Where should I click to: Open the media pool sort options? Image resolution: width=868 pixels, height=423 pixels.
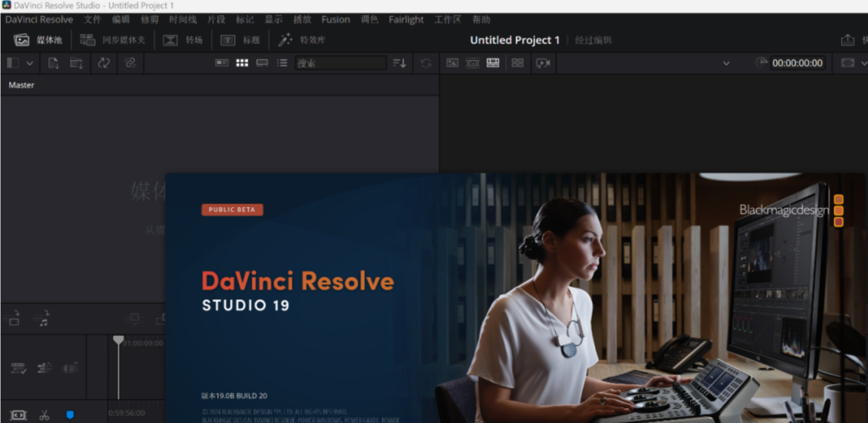pyautogui.click(x=400, y=63)
